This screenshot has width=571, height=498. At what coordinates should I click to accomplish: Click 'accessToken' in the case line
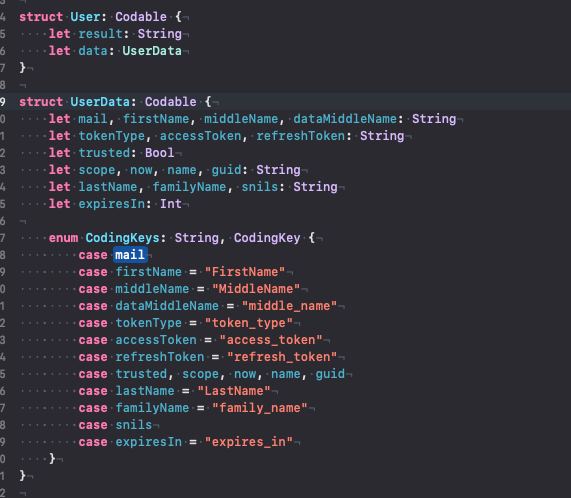coord(156,340)
